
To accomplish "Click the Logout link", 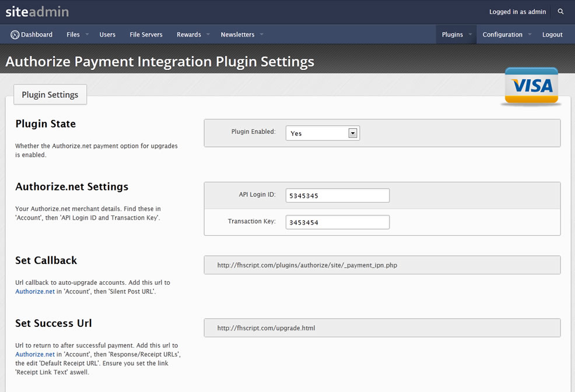I will [552, 34].
